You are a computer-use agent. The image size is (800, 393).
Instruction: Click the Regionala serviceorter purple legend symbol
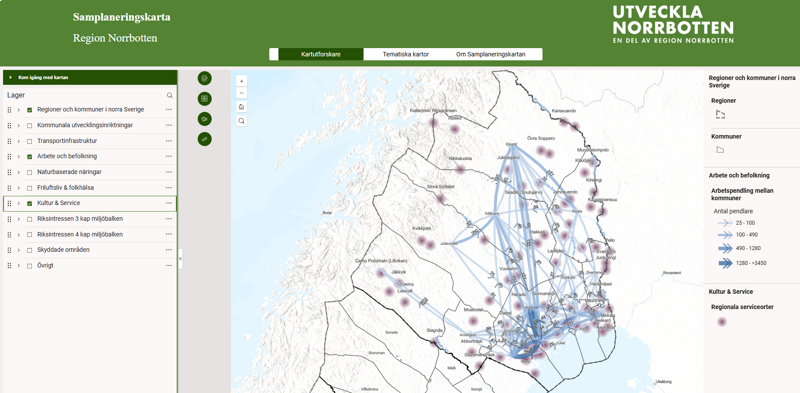pyautogui.click(x=721, y=322)
